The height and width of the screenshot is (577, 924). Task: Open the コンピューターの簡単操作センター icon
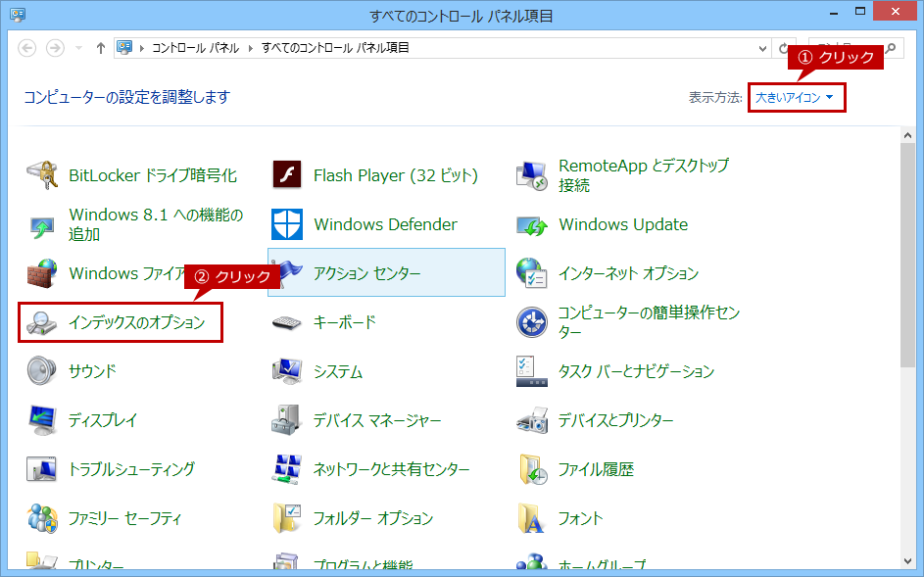pos(531,322)
